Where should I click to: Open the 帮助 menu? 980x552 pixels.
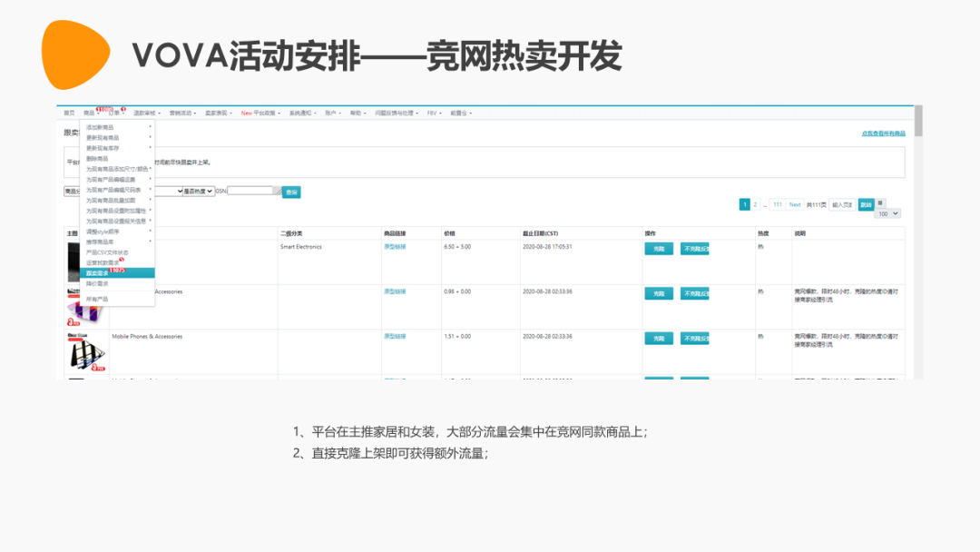pos(358,113)
